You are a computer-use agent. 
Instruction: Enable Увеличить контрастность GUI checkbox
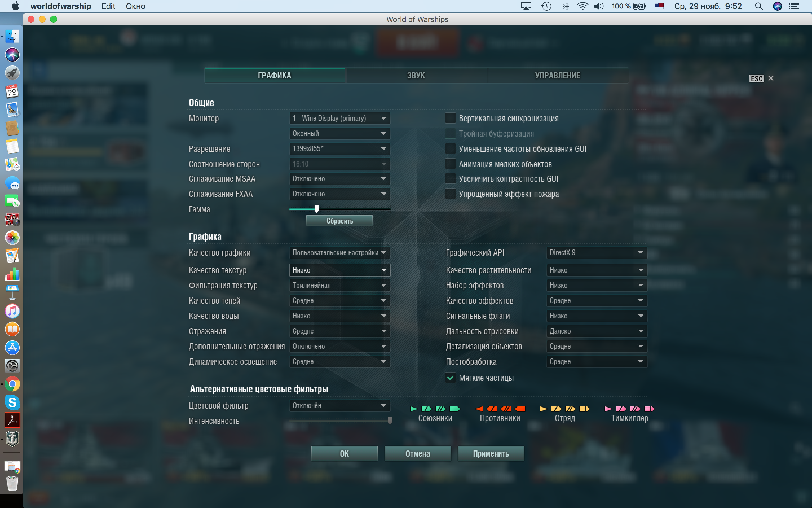[x=450, y=179]
